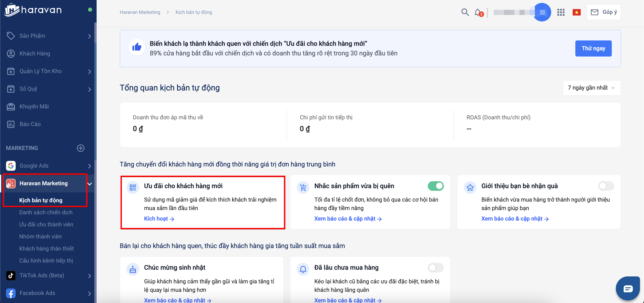The image size is (644, 303).
Task: Expand TikTok Ads (Beta) chevron
Action: [x=90, y=276]
